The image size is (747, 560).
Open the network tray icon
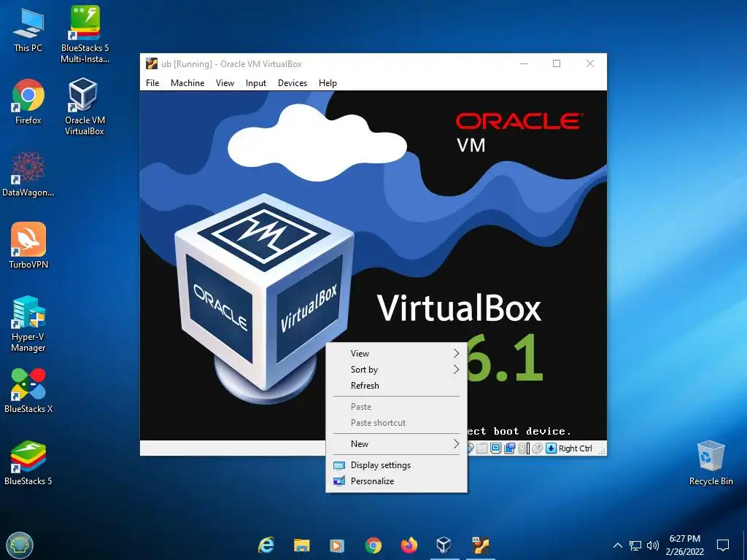(x=635, y=545)
